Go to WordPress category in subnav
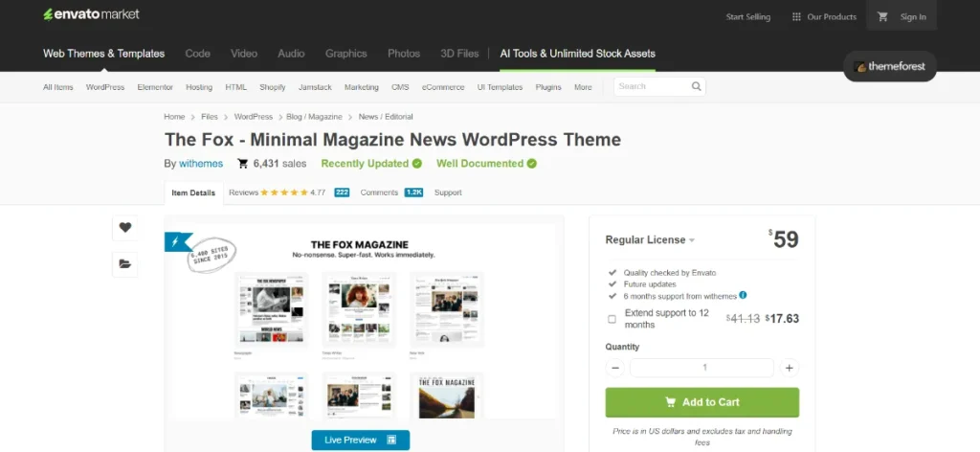This screenshot has height=452, width=980. tap(105, 87)
